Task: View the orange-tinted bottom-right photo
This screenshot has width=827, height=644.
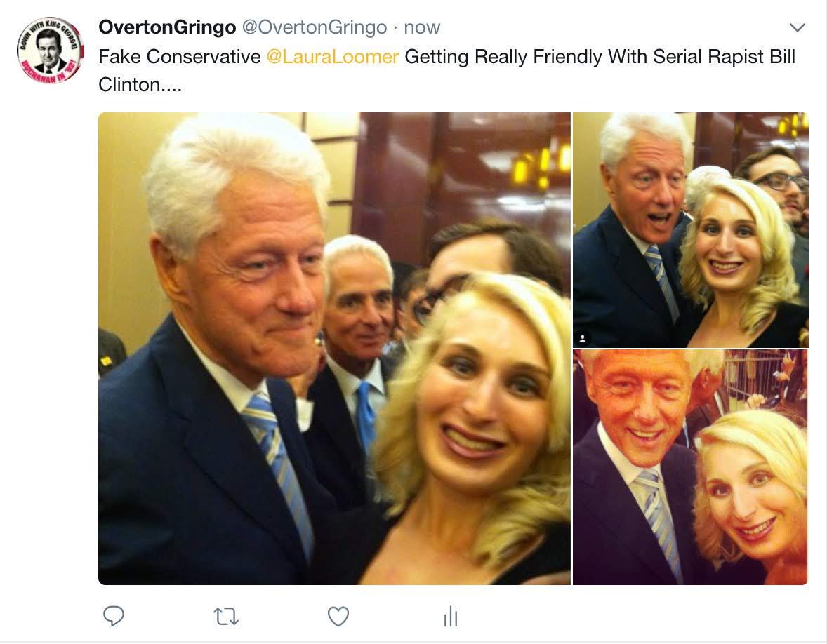Action: click(x=690, y=467)
